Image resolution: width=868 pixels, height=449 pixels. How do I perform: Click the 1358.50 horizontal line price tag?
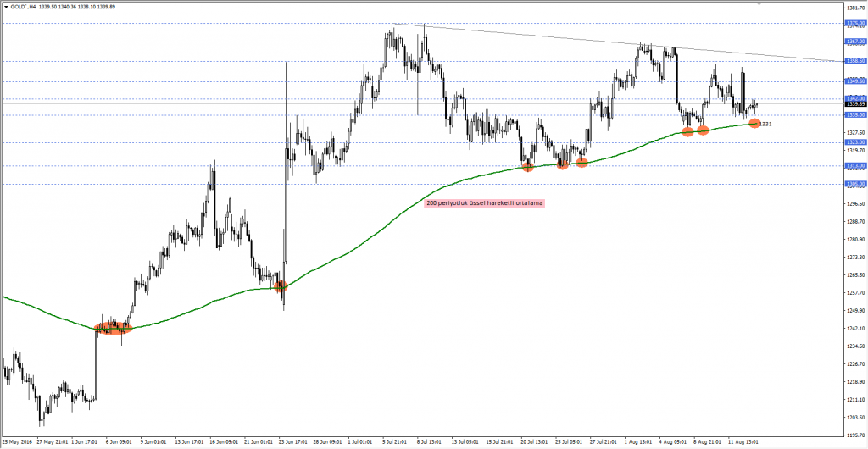856,61
